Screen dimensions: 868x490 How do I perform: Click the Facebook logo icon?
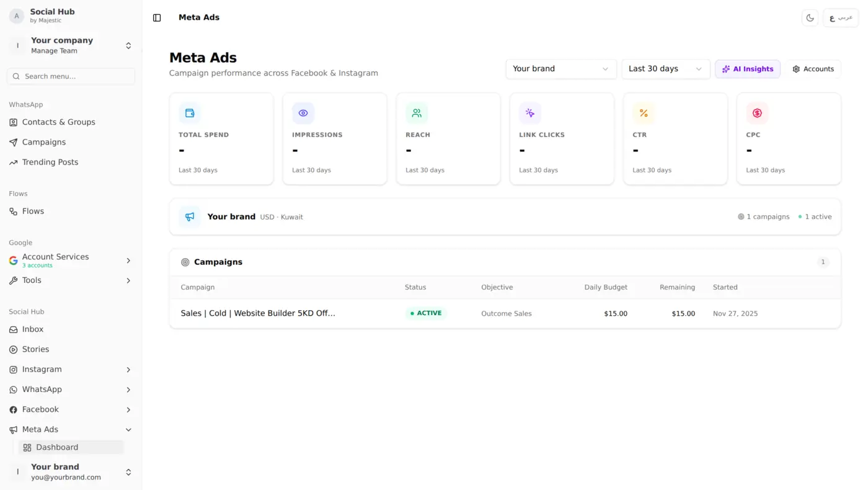point(13,410)
